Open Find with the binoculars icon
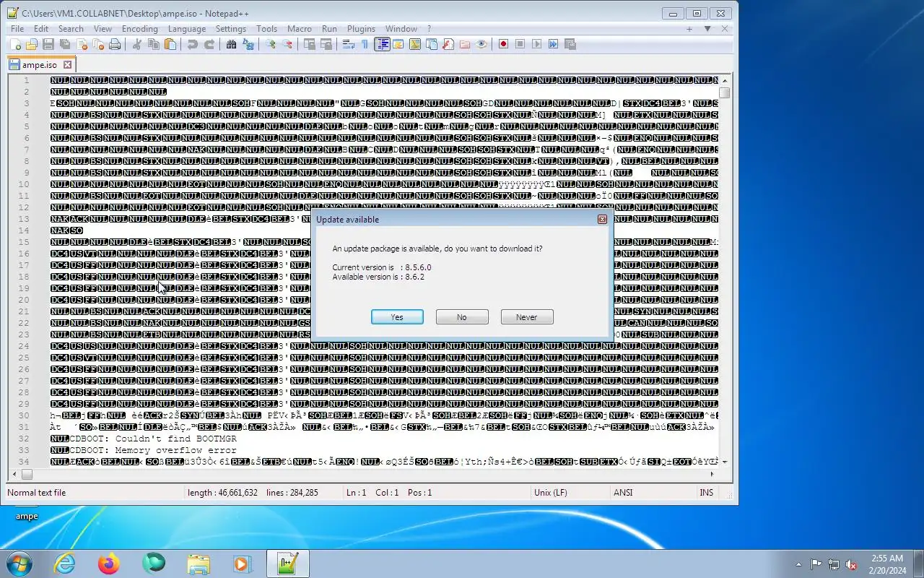 231,44
